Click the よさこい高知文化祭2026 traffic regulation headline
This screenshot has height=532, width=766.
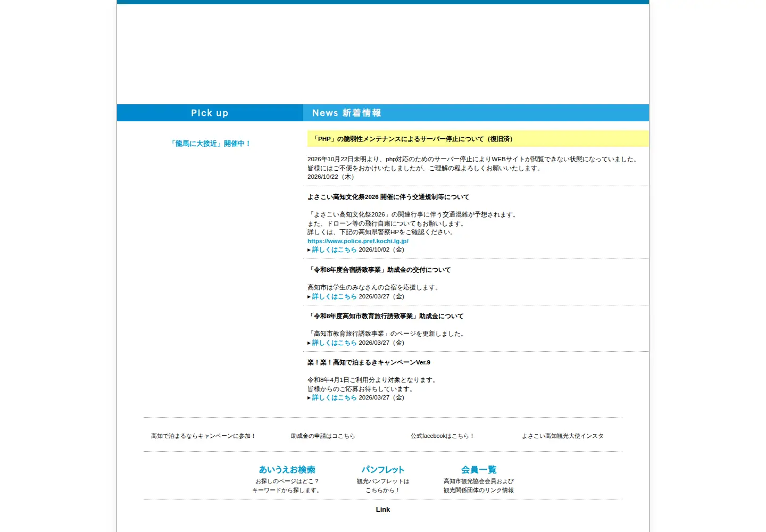coord(388,197)
